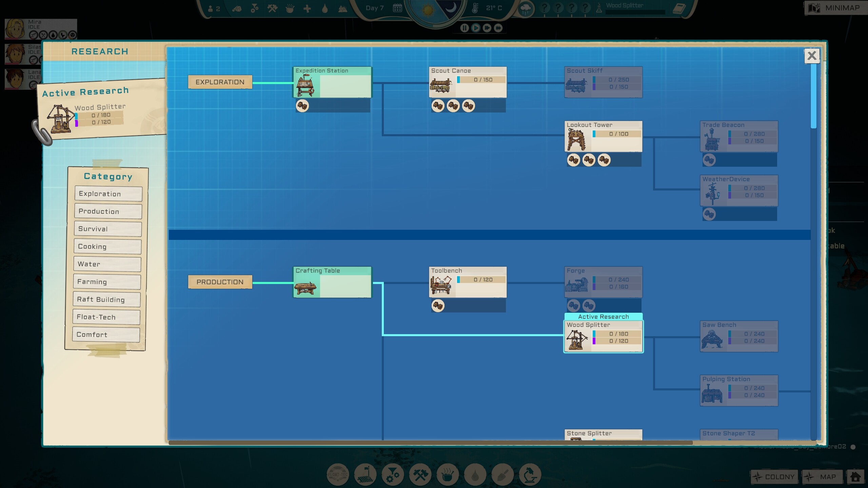Viewport: 868px width, 488px height.
Task: Open the water droplet icon at bottom
Action: [x=475, y=474]
